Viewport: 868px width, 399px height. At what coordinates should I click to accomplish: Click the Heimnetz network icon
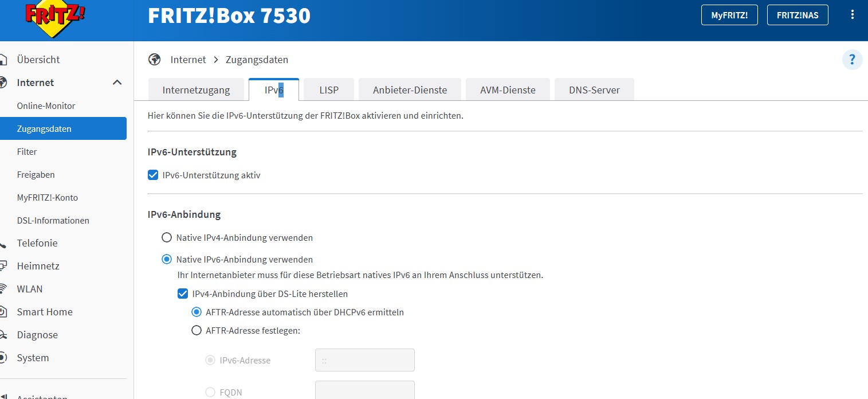(3, 266)
